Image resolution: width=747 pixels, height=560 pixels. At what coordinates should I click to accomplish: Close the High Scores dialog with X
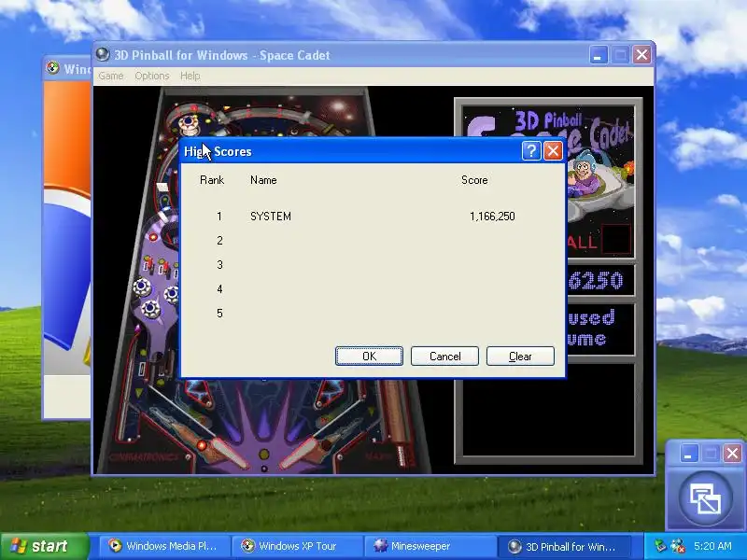[553, 151]
